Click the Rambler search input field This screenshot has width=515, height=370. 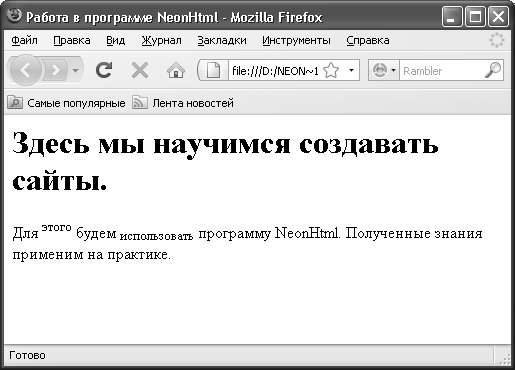442,70
